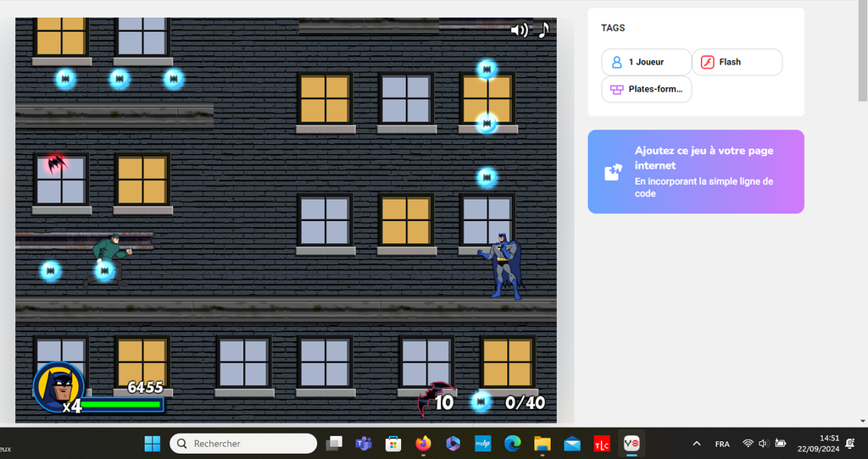Image resolution: width=868 pixels, height=459 pixels.
Task: Click the Batman character in the game
Action: (506, 266)
